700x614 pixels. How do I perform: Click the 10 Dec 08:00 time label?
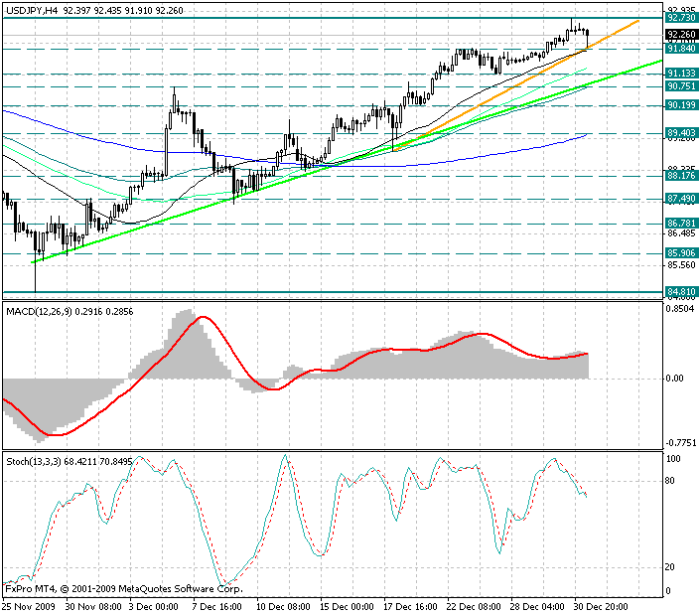[x=283, y=606]
